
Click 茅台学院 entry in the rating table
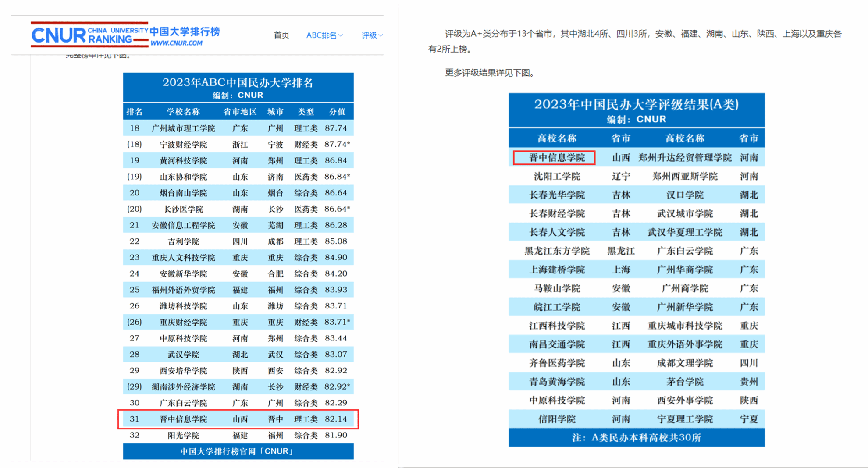(x=685, y=382)
